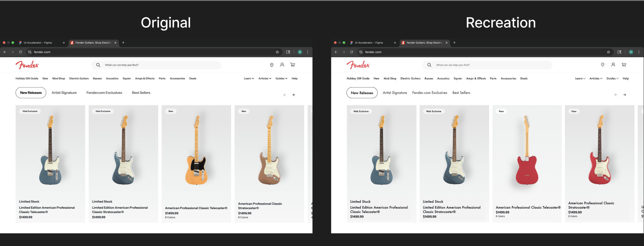Expand the Articles dropdown in Original page

pos(265,78)
